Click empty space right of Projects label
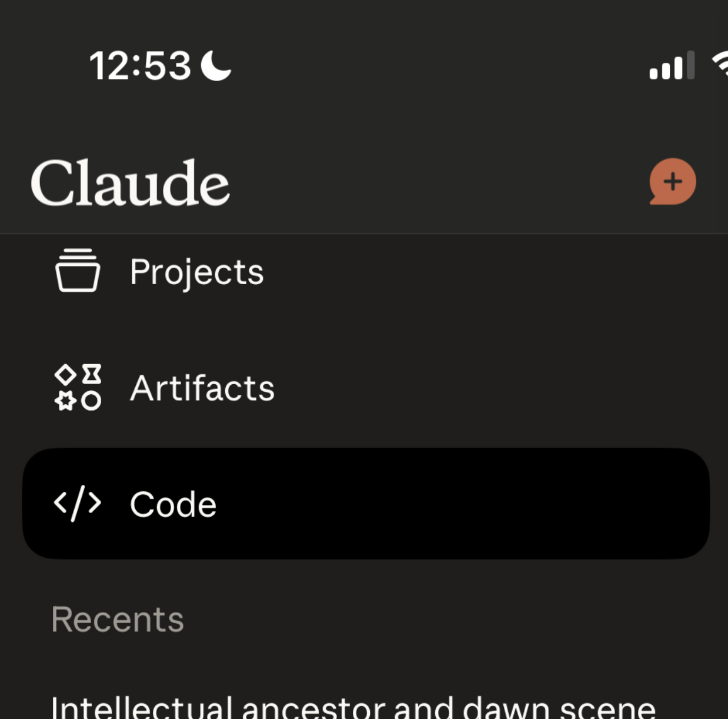Viewport: 728px width, 719px height. (x=470, y=272)
